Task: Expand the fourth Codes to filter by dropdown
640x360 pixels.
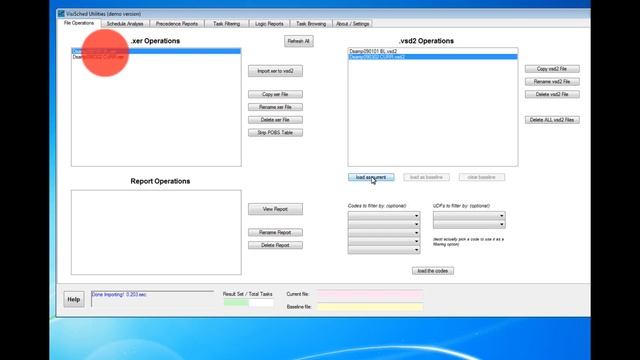Action: [x=416, y=241]
